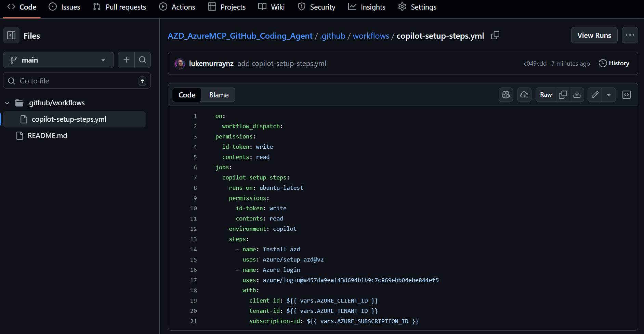Open the main branch selector dropdown
The height and width of the screenshot is (334, 644).
[58, 60]
